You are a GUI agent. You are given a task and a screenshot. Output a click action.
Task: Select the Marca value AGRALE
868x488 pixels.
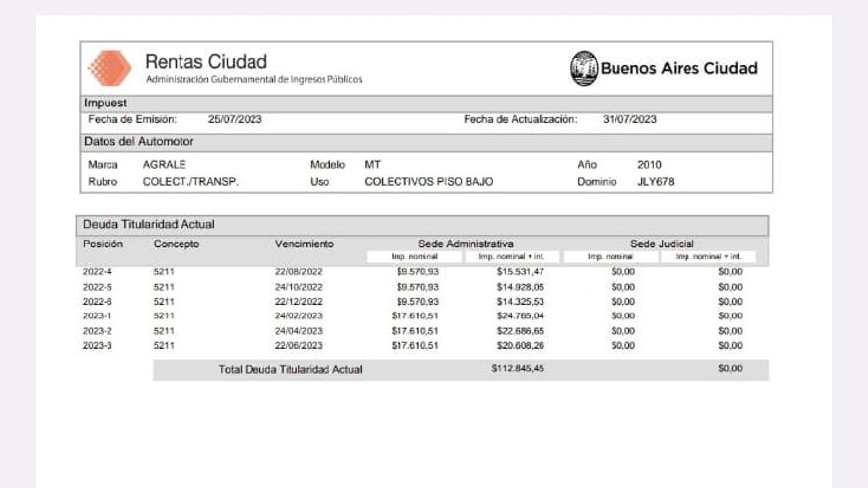tap(164, 164)
